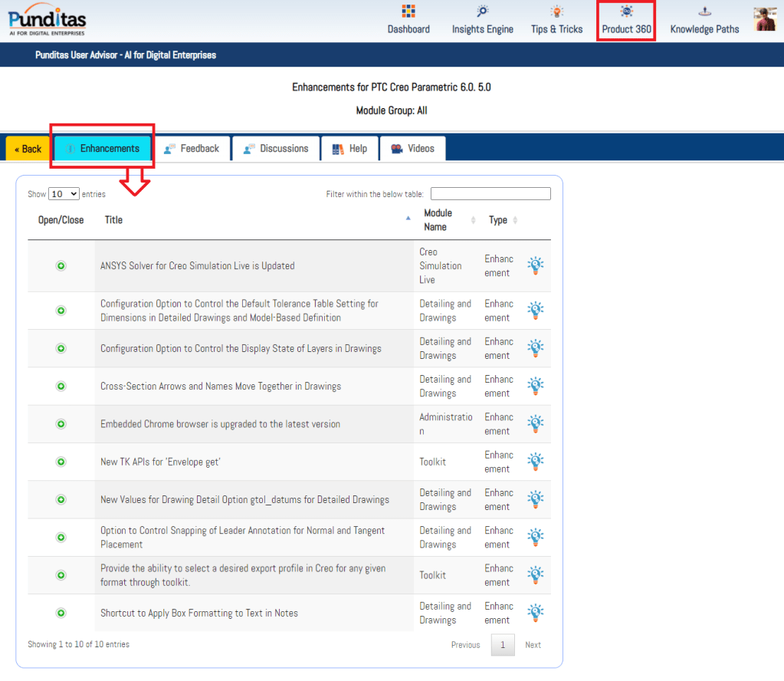The height and width of the screenshot is (681, 784).
Task: Click the Dashboard icon in top navigation
Action: click(x=408, y=12)
